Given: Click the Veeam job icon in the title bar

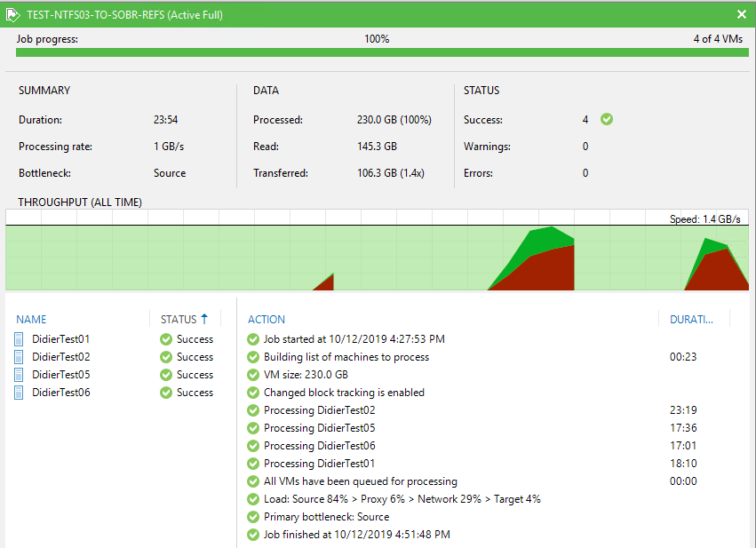Looking at the screenshot, I should coord(12,14).
